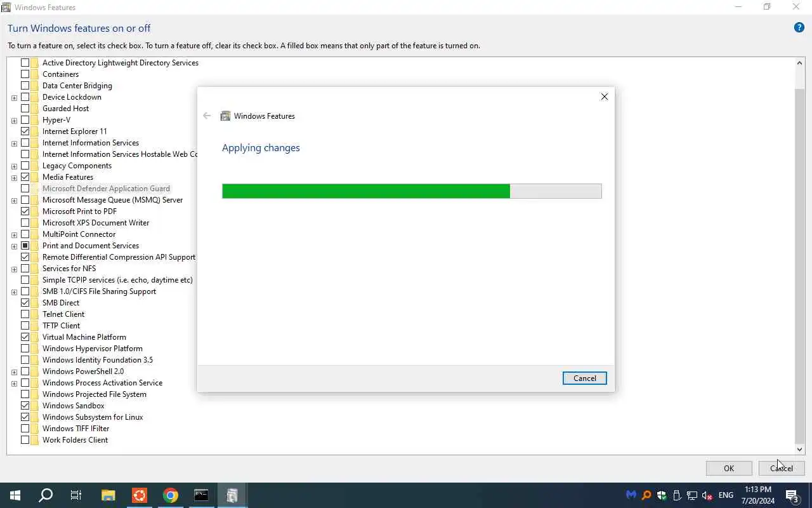
Task: Expand the Windows PowerShell 2.0 node
Action: click(x=14, y=372)
